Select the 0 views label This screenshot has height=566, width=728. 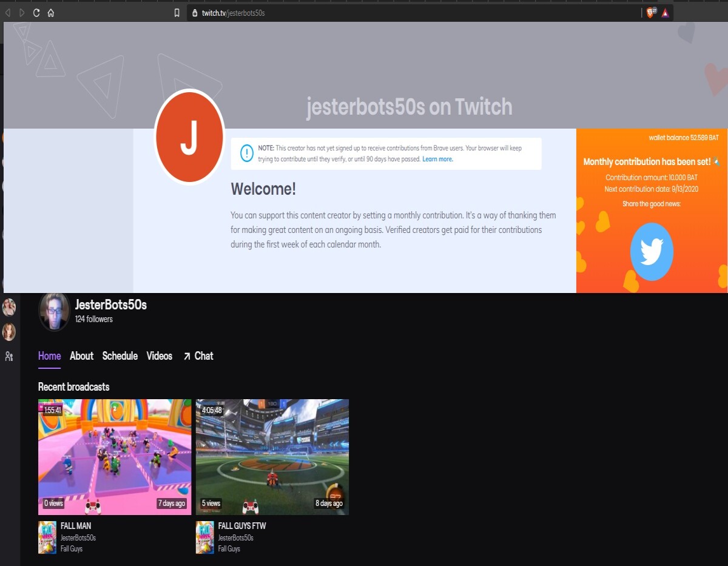pos(53,504)
